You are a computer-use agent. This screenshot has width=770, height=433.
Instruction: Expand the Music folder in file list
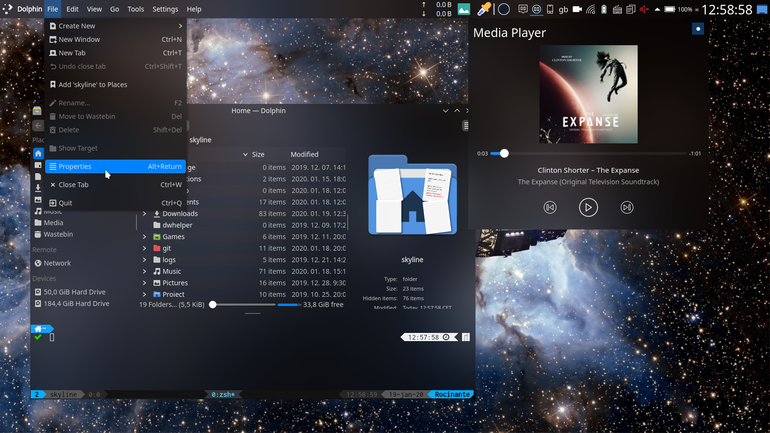click(x=144, y=271)
